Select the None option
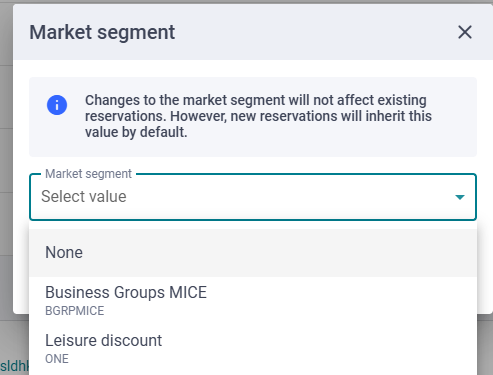Screen dimensions: 493x375 point(253,253)
